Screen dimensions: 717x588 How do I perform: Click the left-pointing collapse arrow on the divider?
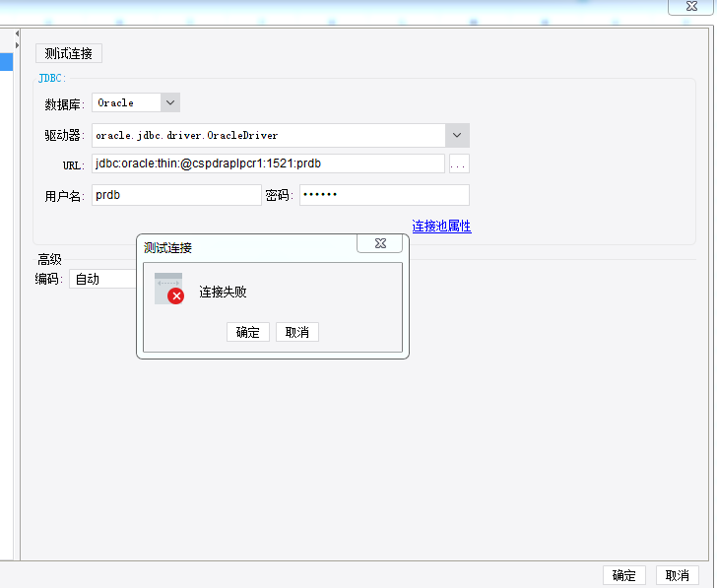[x=17, y=33]
